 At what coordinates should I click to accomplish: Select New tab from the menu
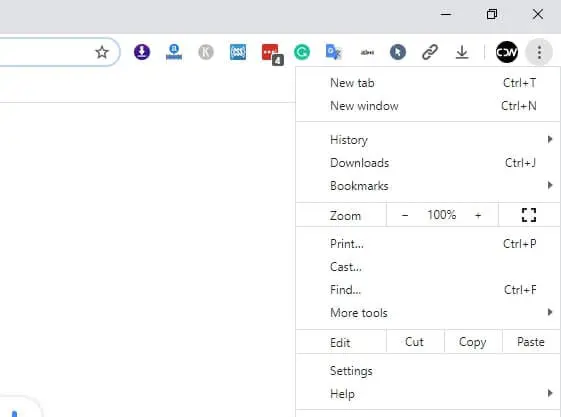[x=428, y=83]
